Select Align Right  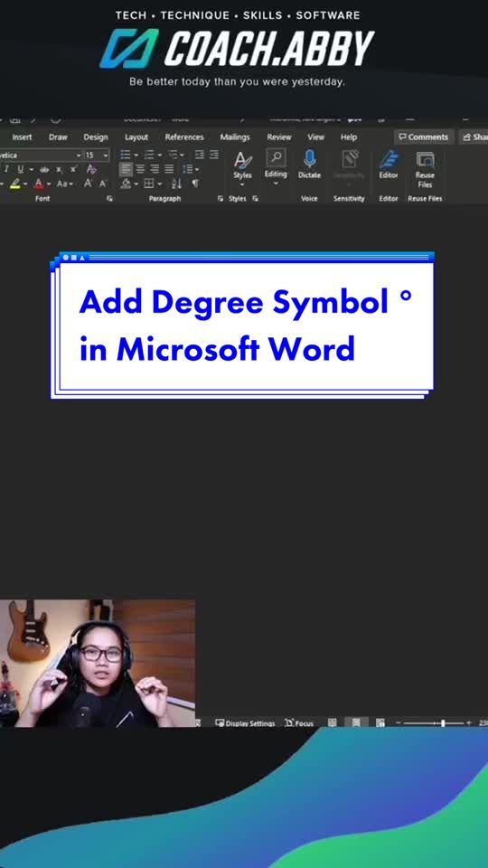tap(155, 169)
